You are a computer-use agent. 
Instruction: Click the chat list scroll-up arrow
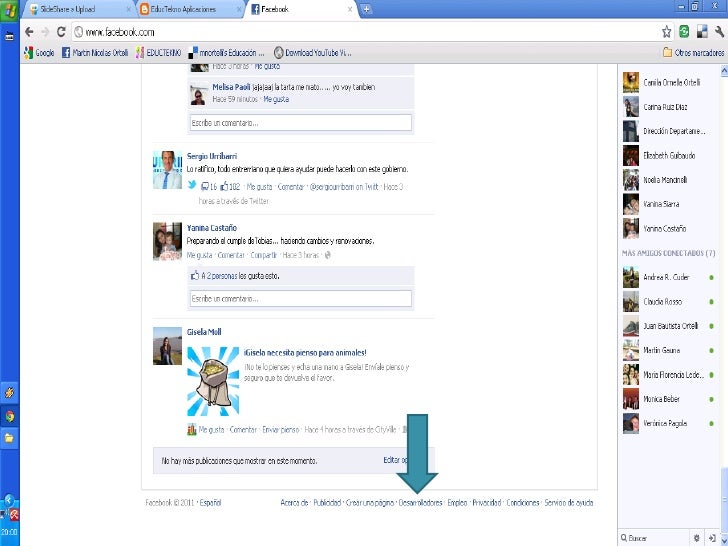pyautogui.click(x=724, y=71)
